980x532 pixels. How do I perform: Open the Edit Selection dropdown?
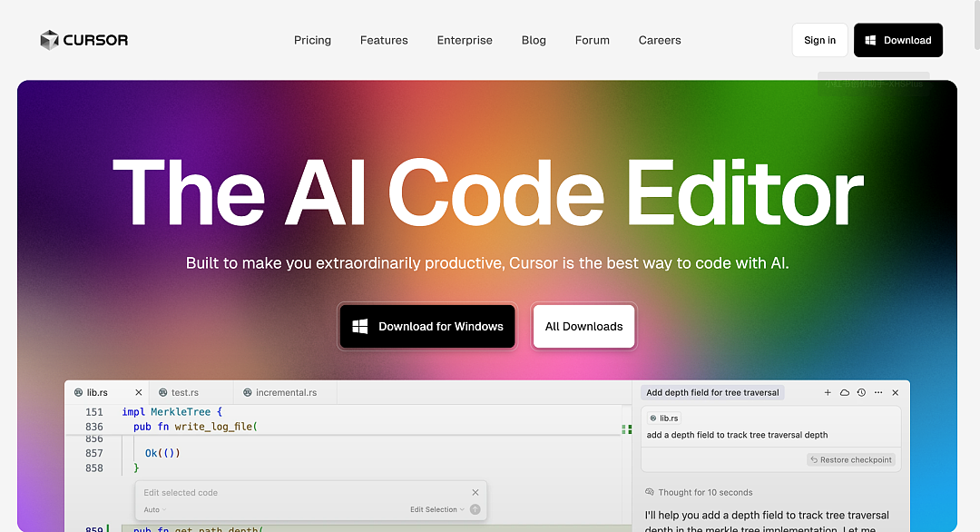tap(437, 509)
